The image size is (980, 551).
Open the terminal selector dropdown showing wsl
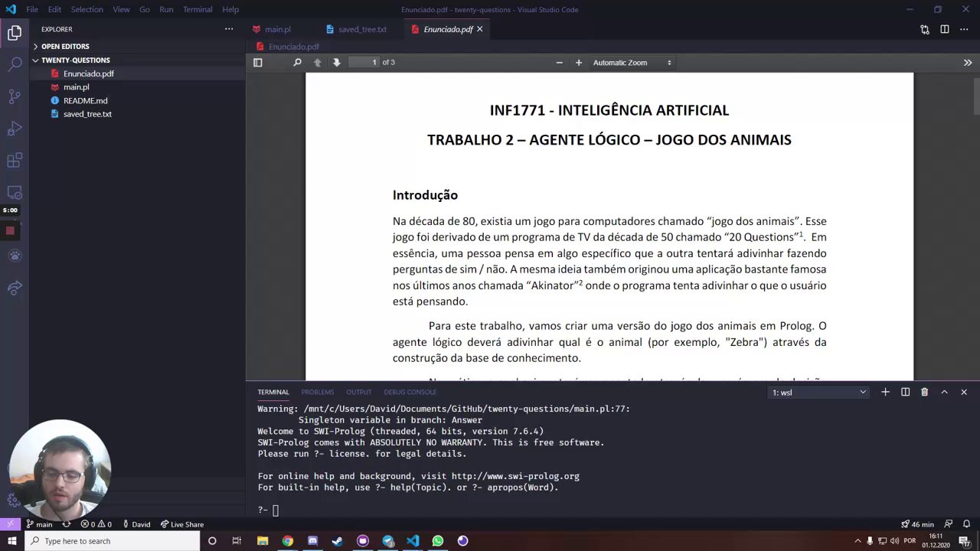(x=819, y=393)
